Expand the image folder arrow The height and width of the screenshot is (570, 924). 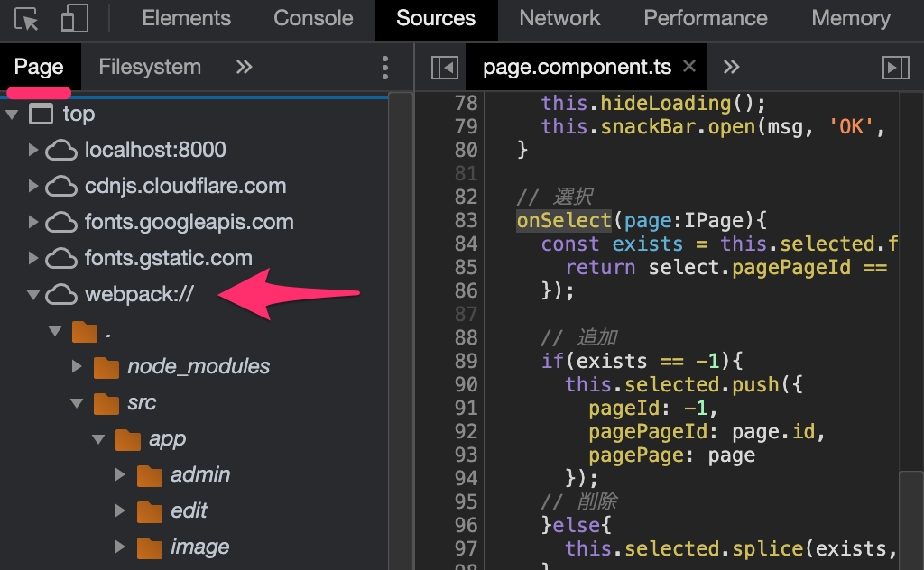coord(120,547)
